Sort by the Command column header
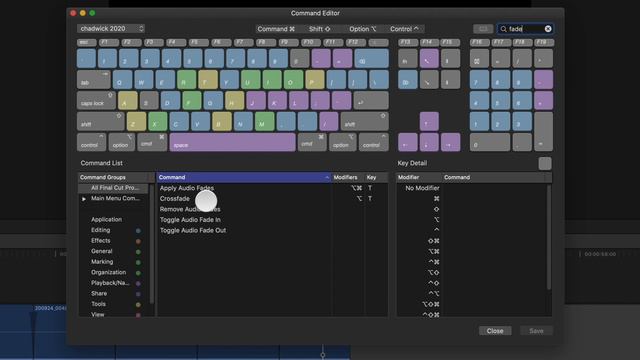640x360 pixels. click(243, 177)
